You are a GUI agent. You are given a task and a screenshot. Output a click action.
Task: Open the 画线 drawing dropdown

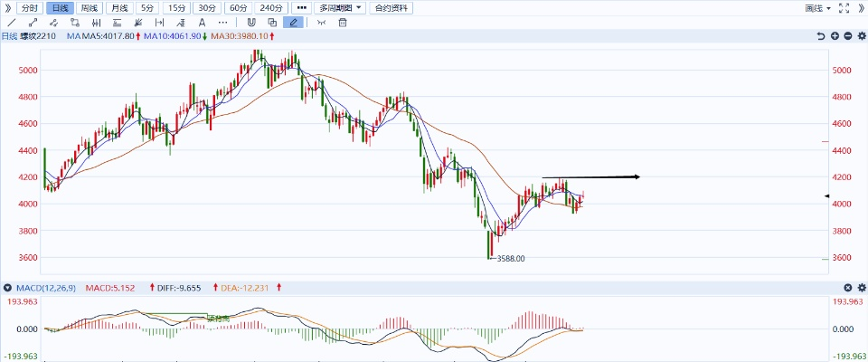(818, 8)
